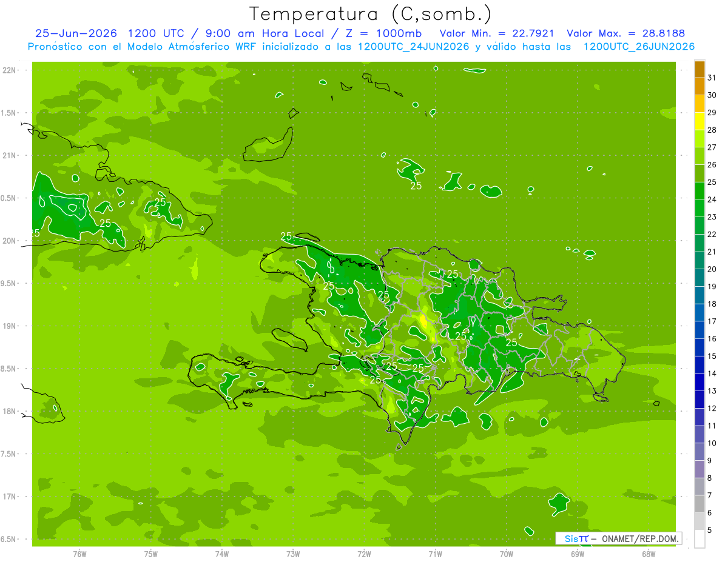Click the '17N' latitude label
The height and width of the screenshot is (562, 728).
click(9, 497)
